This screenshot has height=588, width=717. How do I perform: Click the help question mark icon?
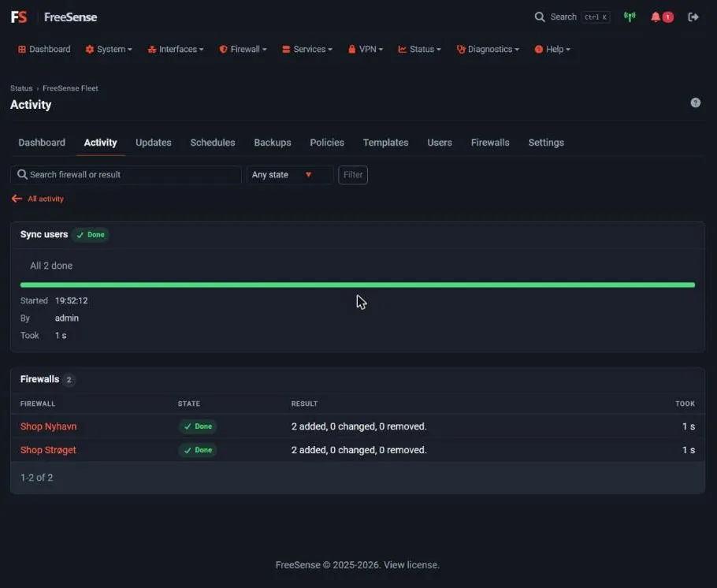[695, 102]
